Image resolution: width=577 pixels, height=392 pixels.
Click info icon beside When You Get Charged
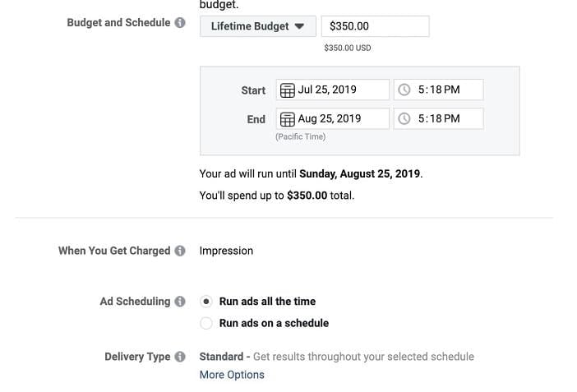(x=179, y=251)
